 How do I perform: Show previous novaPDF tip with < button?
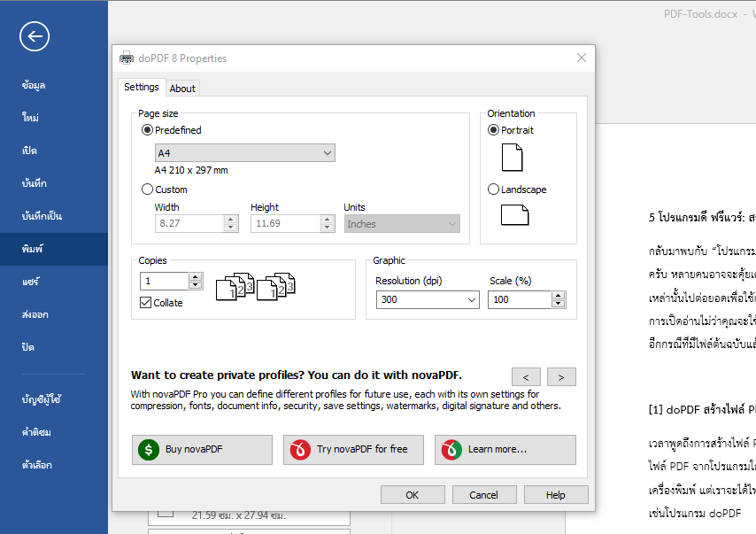click(526, 377)
